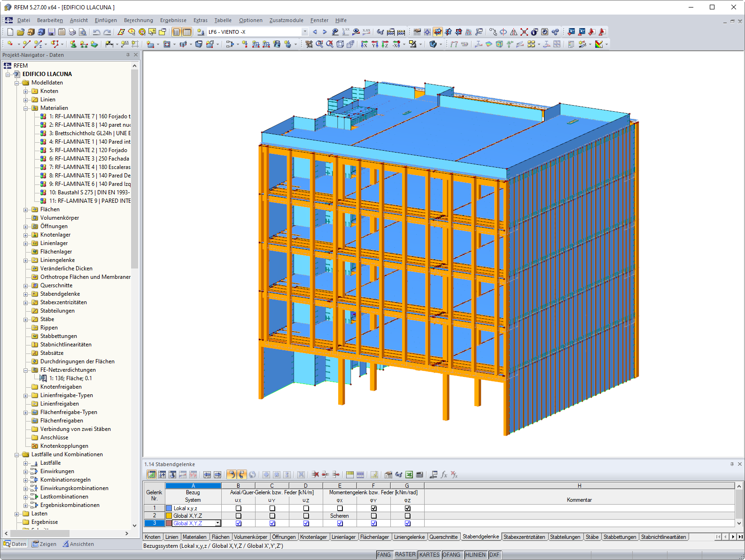The image size is (745, 560).
Task: Create a new model file
Action: (x=10, y=32)
